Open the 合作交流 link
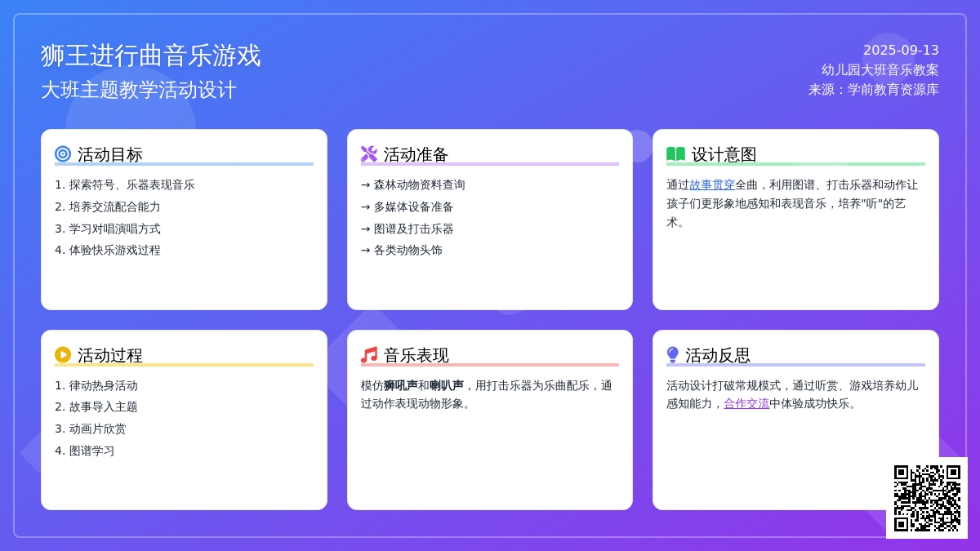 746,403
